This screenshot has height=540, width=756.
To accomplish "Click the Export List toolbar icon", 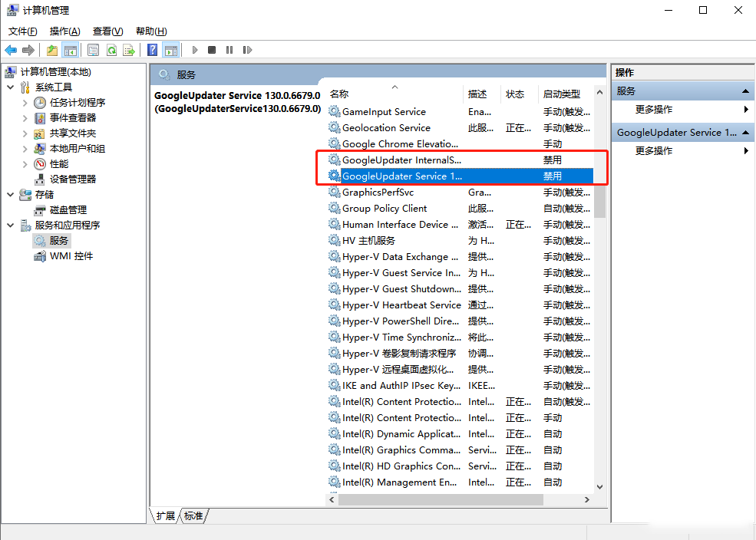I will 129,50.
